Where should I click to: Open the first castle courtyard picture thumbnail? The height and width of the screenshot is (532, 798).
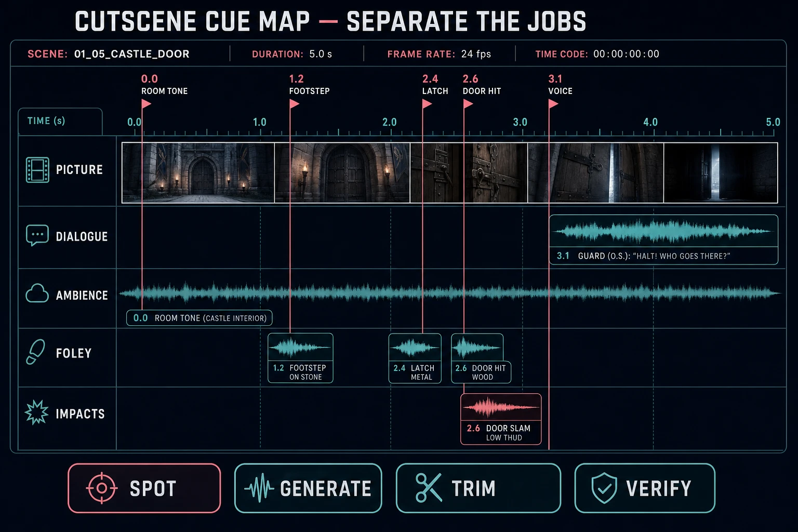198,172
